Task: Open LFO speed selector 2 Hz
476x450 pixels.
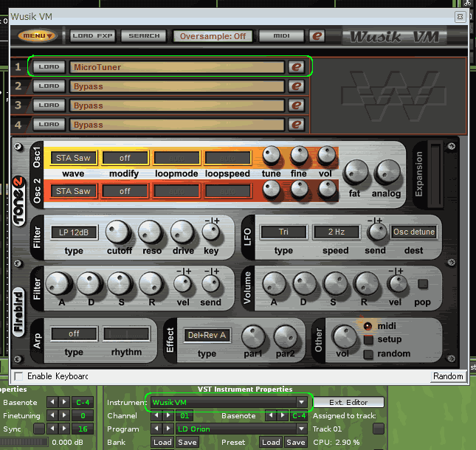Action: point(337,232)
